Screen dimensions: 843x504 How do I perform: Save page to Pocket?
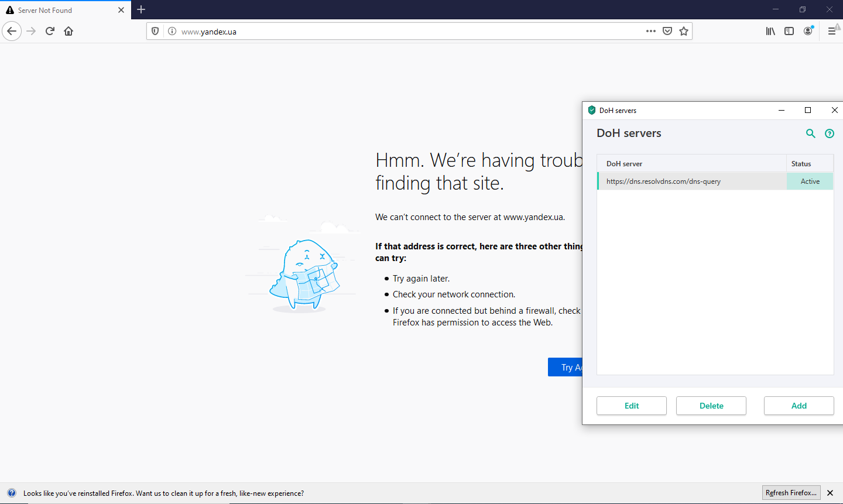[x=667, y=31]
